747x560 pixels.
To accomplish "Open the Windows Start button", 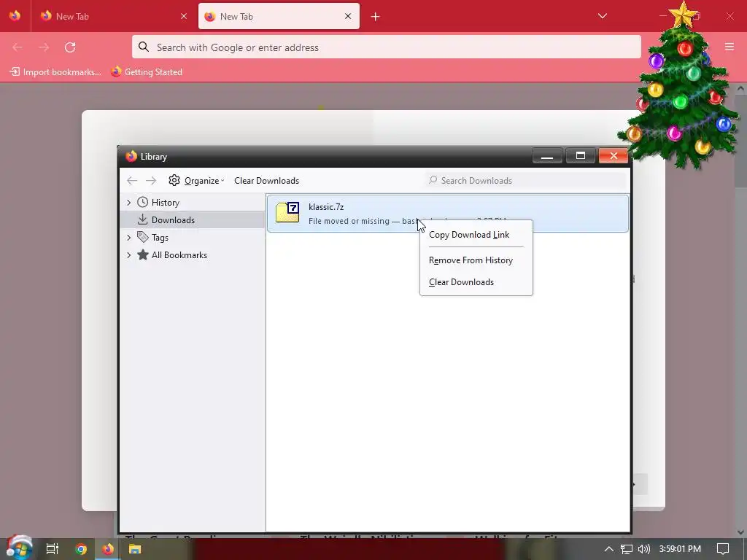I will [x=18, y=548].
